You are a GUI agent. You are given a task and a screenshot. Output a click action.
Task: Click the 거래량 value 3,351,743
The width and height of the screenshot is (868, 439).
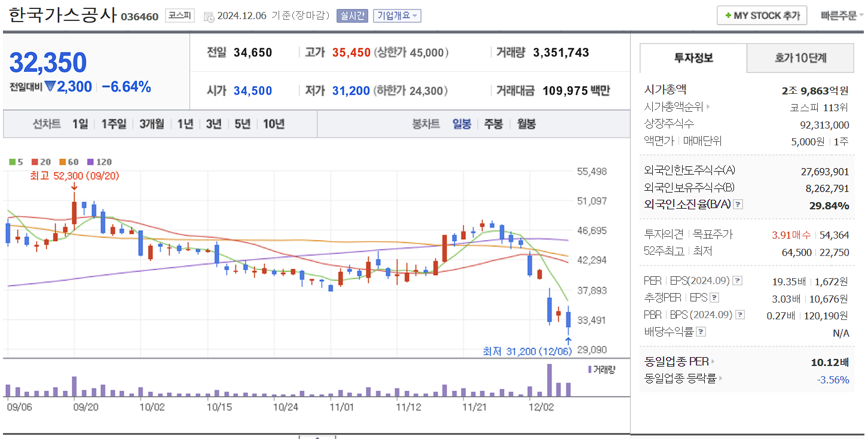pos(561,53)
